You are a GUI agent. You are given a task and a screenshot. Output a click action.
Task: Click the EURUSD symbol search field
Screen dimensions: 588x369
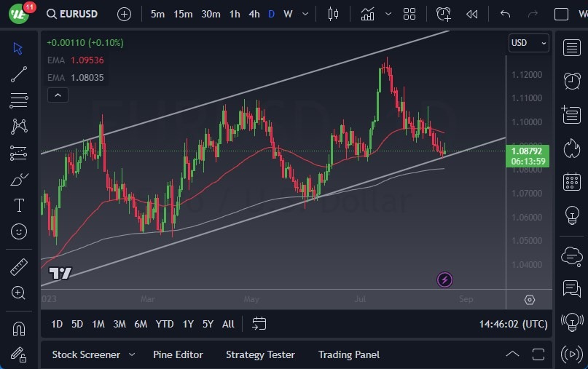(73, 14)
